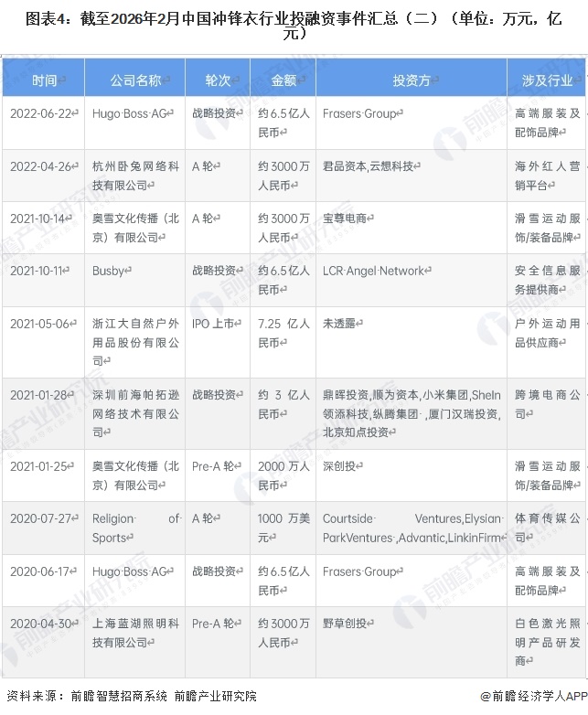Select industry cell 白色激光照明产品研发商
This screenshot has height=715, width=588.
[x=548, y=642]
